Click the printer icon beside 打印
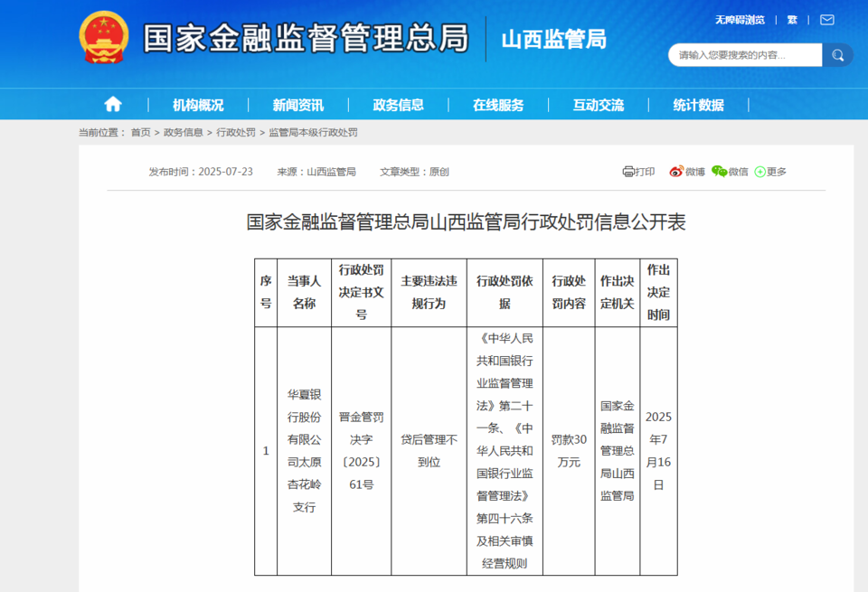This screenshot has width=868, height=592. [x=627, y=172]
